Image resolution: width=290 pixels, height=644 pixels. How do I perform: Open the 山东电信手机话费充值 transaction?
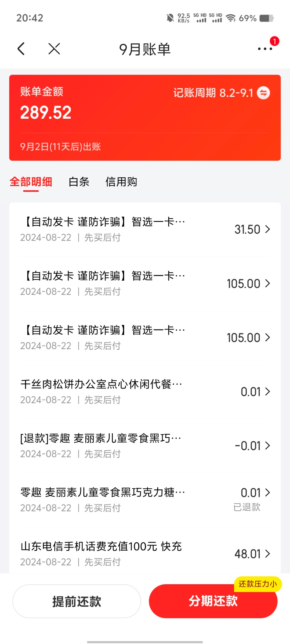(x=101, y=554)
